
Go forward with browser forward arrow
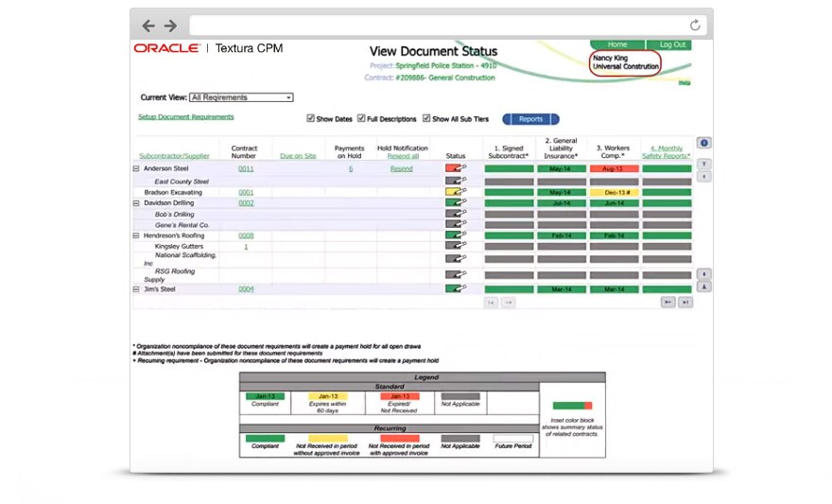pos(170,26)
